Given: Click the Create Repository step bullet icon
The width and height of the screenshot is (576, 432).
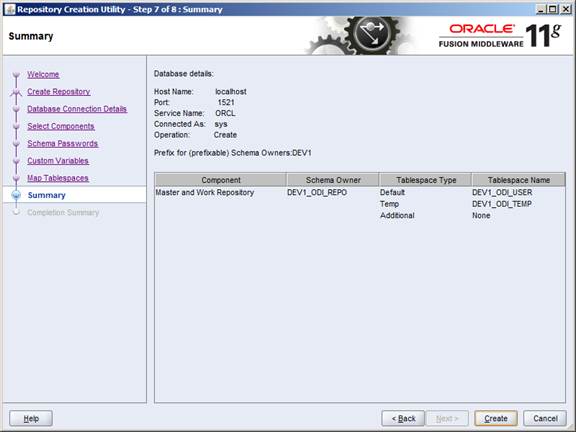Looking at the screenshot, I should click(x=16, y=92).
